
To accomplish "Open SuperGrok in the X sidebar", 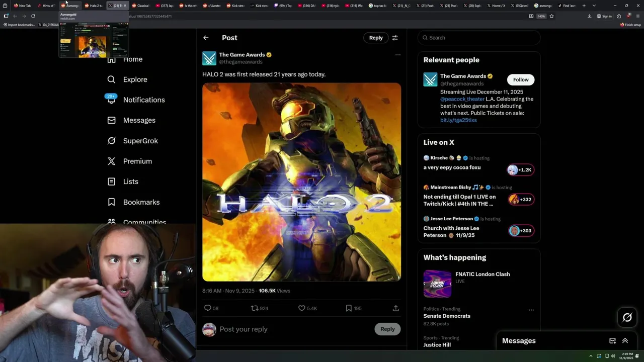I will pyautogui.click(x=133, y=141).
